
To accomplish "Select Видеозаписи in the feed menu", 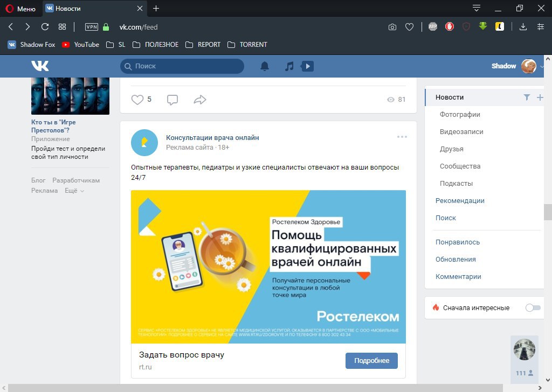I will 461,132.
